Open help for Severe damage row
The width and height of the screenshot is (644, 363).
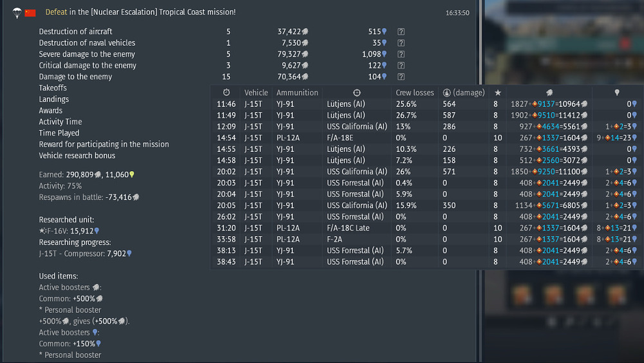[401, 54]
